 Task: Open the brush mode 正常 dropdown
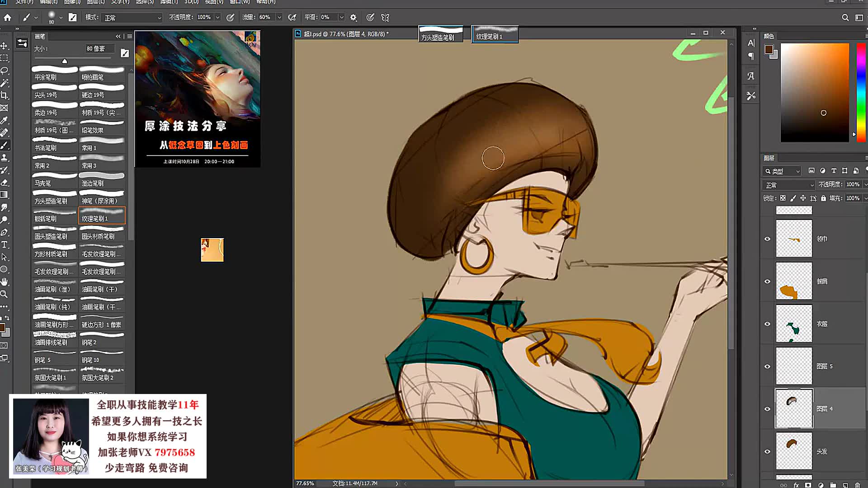pos(132,18)
